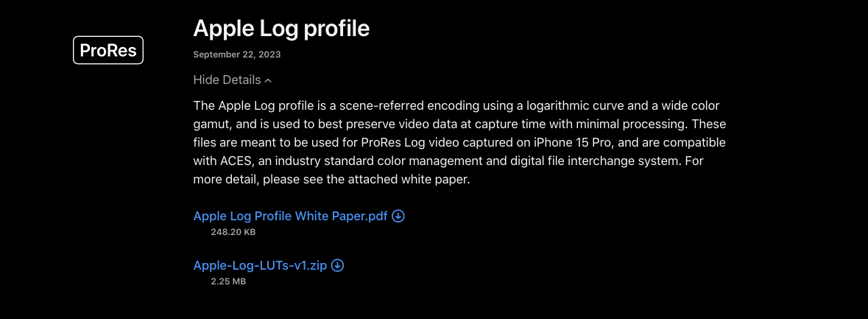Click 'iPhone 15 Pro' in the description
This screenshot has height=319, width=868.
click(x=571, y=143)
